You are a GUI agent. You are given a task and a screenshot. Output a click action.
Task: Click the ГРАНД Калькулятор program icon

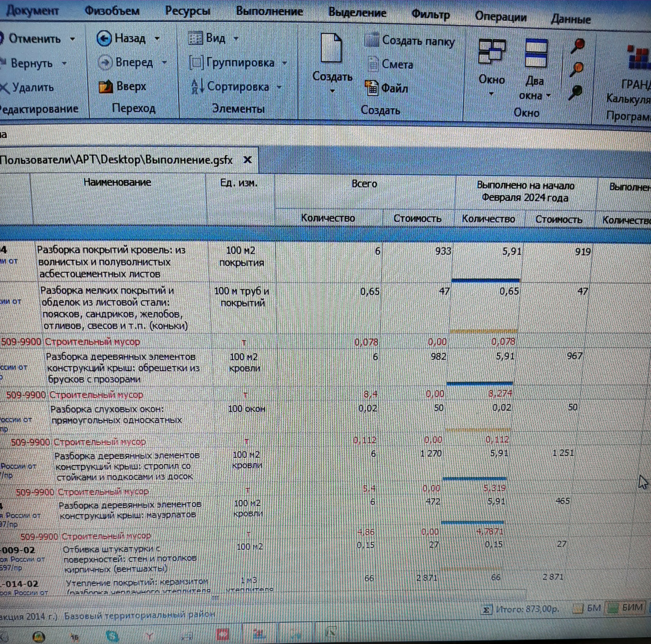[x=639, y=58]
